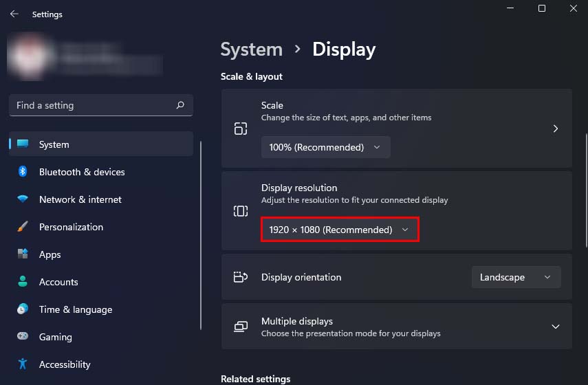Click the Accounts person icon
588x385 pixels.
(x=23, y=282)
